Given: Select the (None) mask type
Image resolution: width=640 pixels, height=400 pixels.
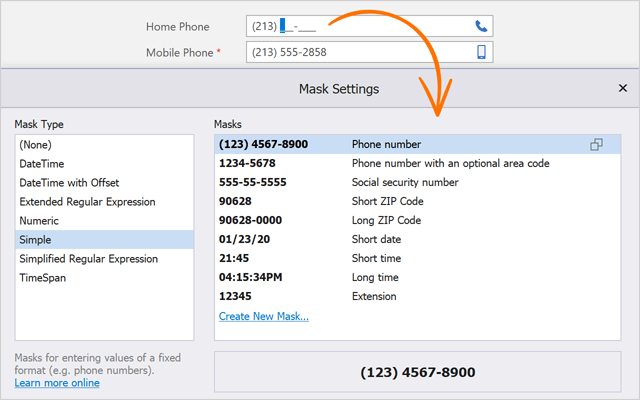Looking at the screenshot, I should [x=35, y=145].
